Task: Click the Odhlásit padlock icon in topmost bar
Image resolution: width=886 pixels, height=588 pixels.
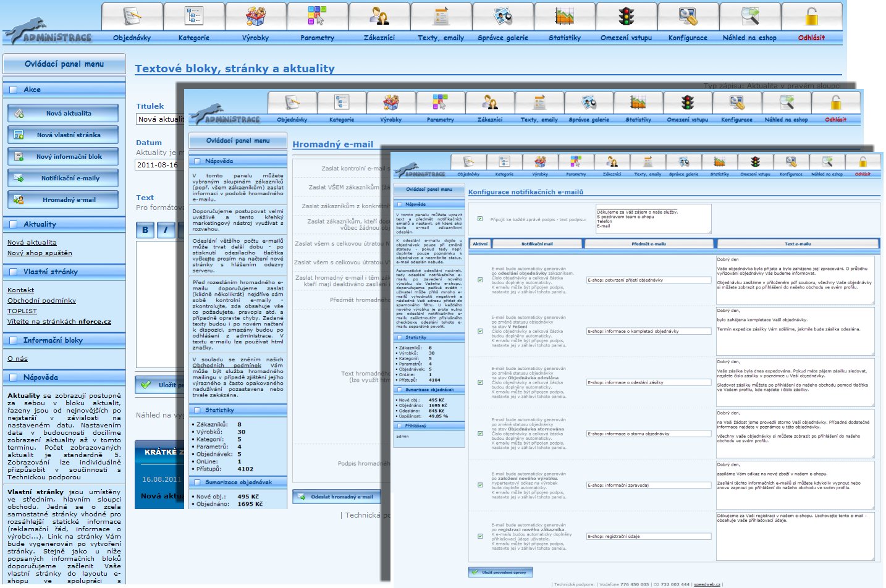Action: [x=811, y=17]
